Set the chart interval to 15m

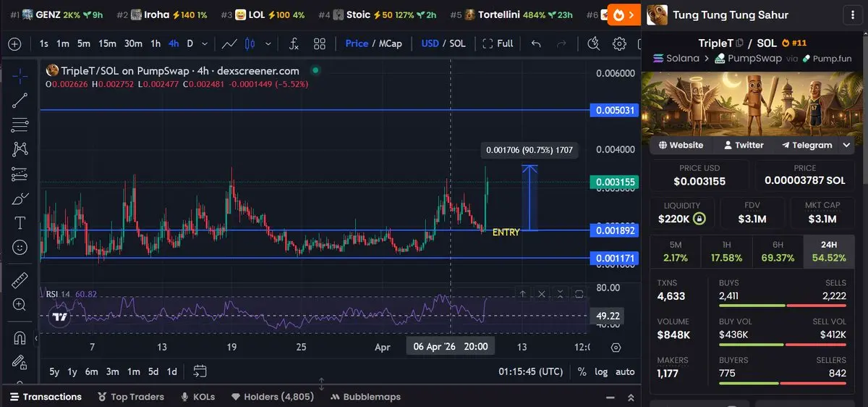tap(107, 43)
